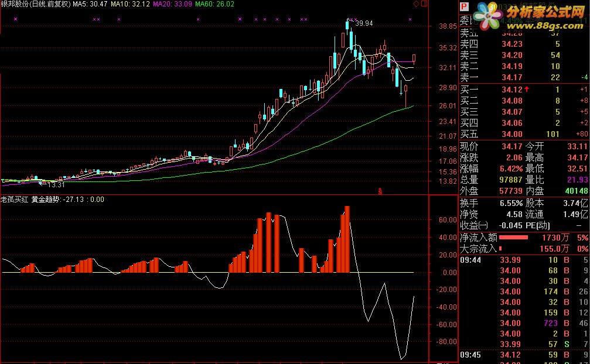Select the MA20: 33.09 label
The image size is (590, 364).
(172, 4)
